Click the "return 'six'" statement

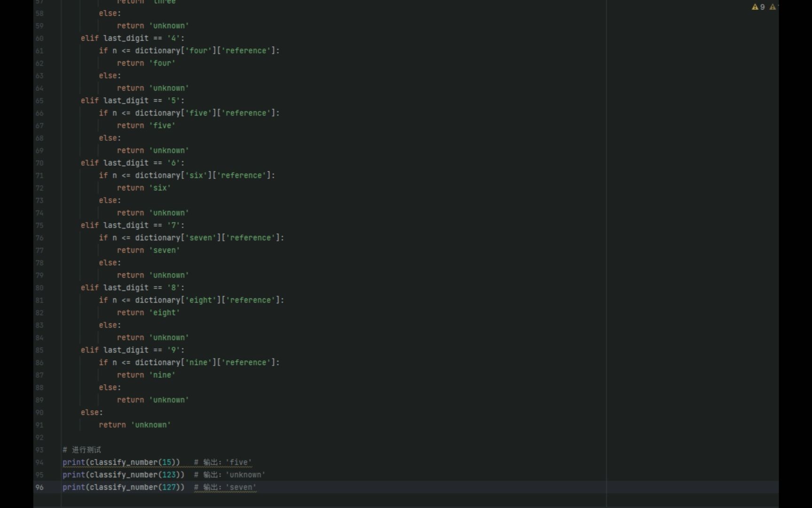click(144, 188)
